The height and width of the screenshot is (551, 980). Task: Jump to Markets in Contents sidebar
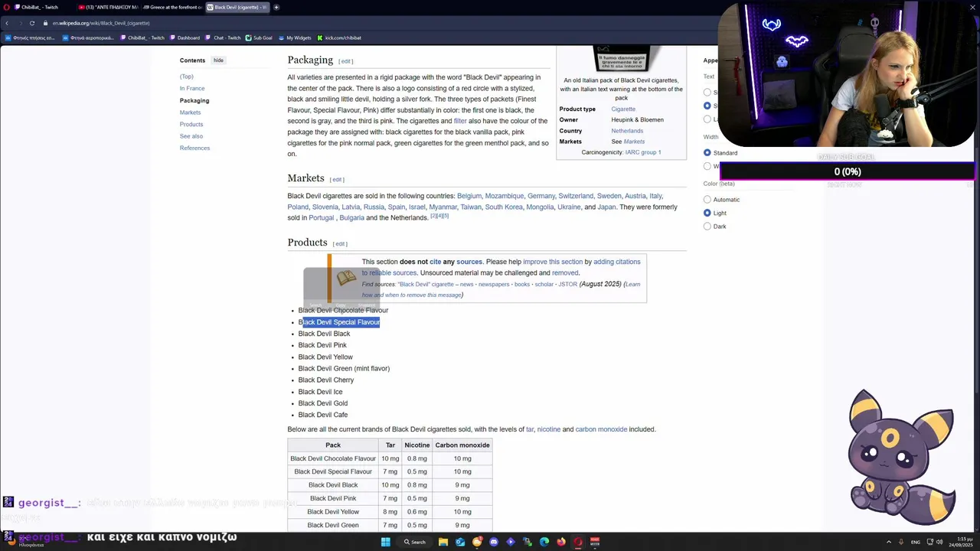pos(190,112)
